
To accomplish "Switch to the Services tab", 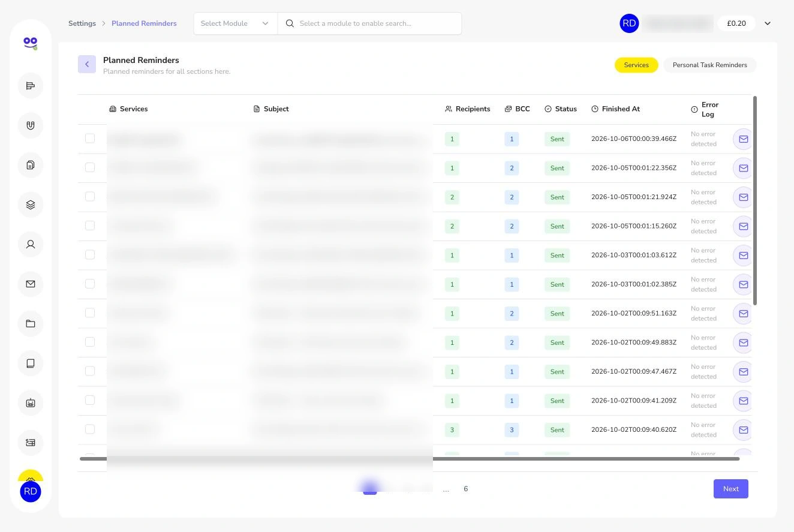I will click(x=636, y=65).
